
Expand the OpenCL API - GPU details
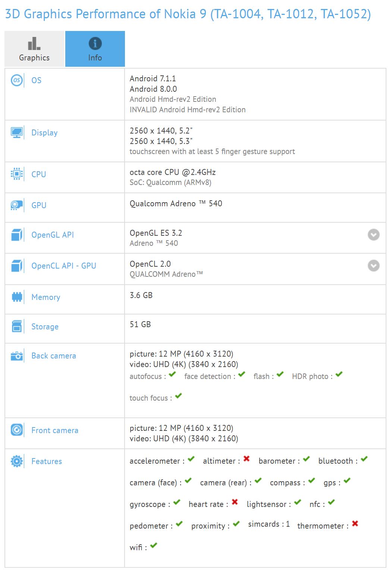click(373, 266)
